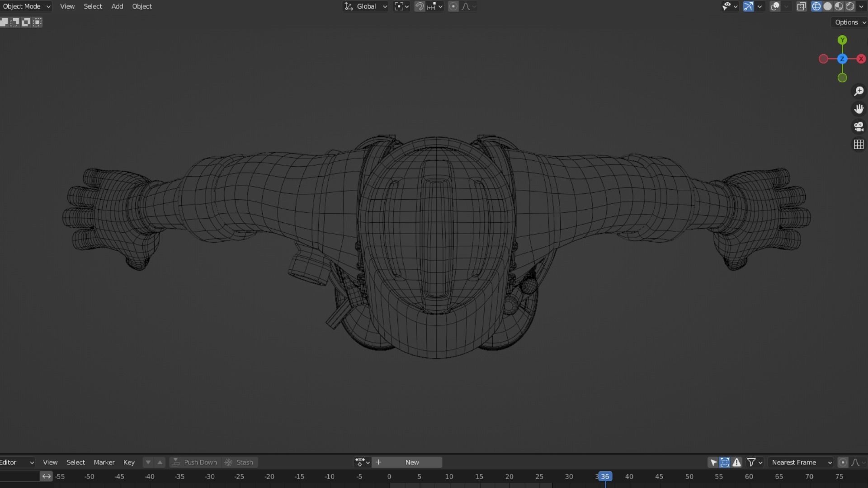Click frame -25 on the timeline ruler

[x=239, y=476]
